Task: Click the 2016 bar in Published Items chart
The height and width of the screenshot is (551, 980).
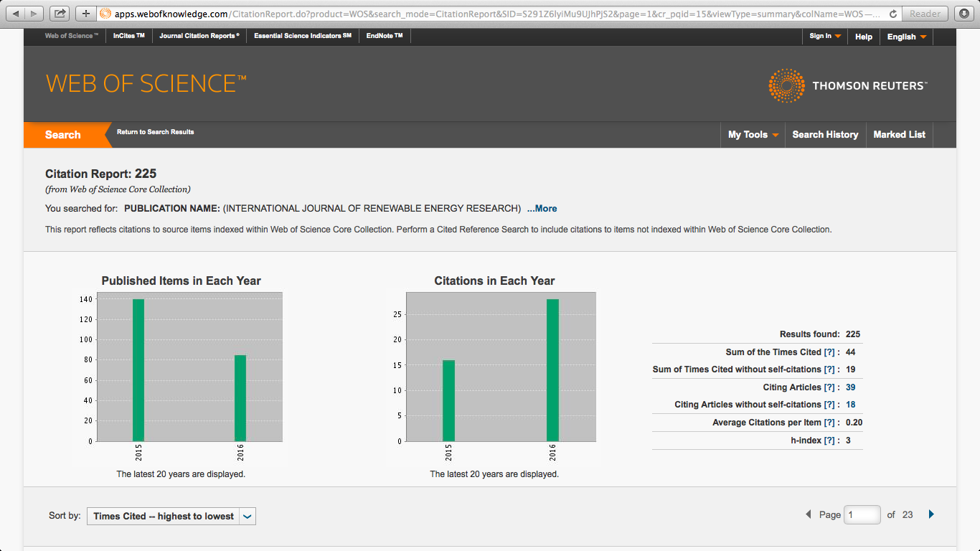Action: click(x=240, y=398)
